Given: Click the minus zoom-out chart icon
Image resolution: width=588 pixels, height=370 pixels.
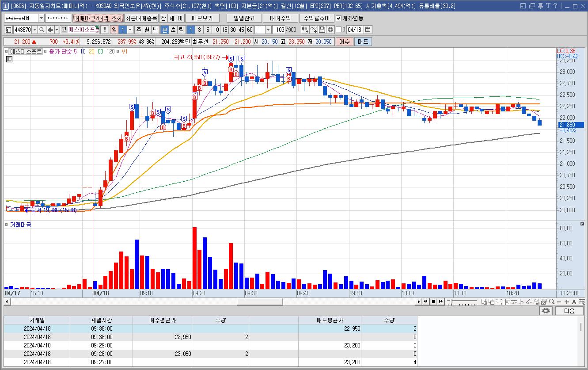Looking at the screenshot, I should 559,301.
